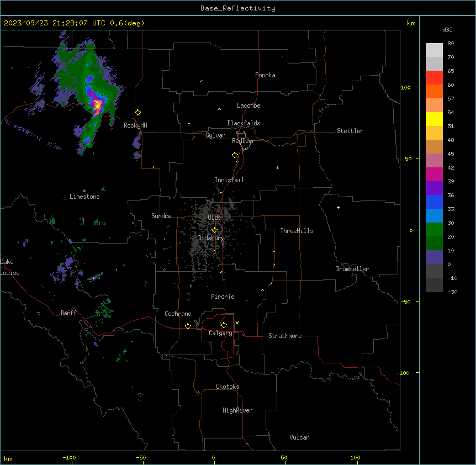This screenshot has width=476, height=465.
Task: Click the Calgary city label
Action: [x=220, y=333]
